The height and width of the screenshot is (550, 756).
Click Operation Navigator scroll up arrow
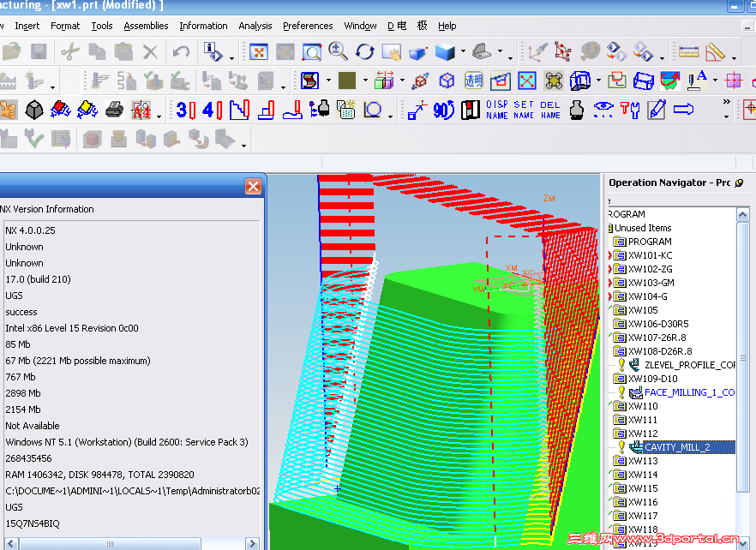point(742,214)
